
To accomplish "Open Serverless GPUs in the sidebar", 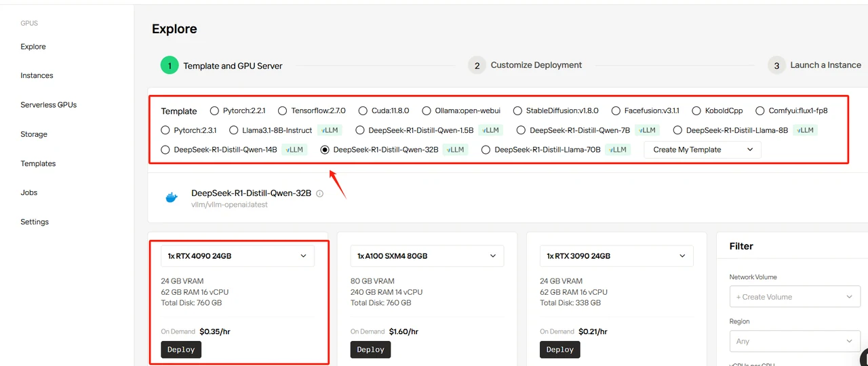I will point(49,105).
